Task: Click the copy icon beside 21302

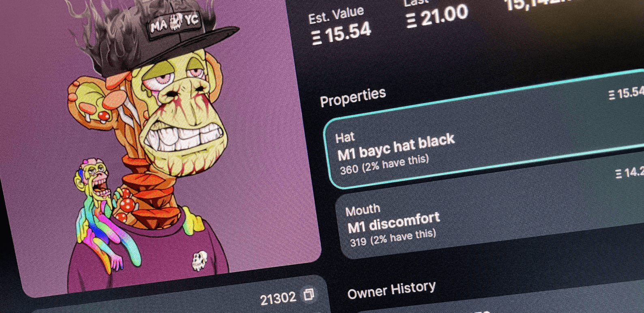Action: [x=309, y=294]
